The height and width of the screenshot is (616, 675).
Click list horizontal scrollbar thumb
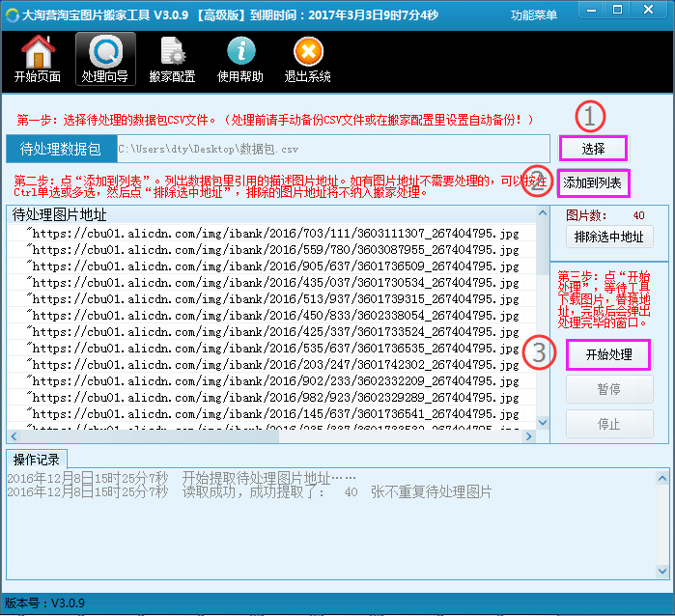(x=150, y=436)
